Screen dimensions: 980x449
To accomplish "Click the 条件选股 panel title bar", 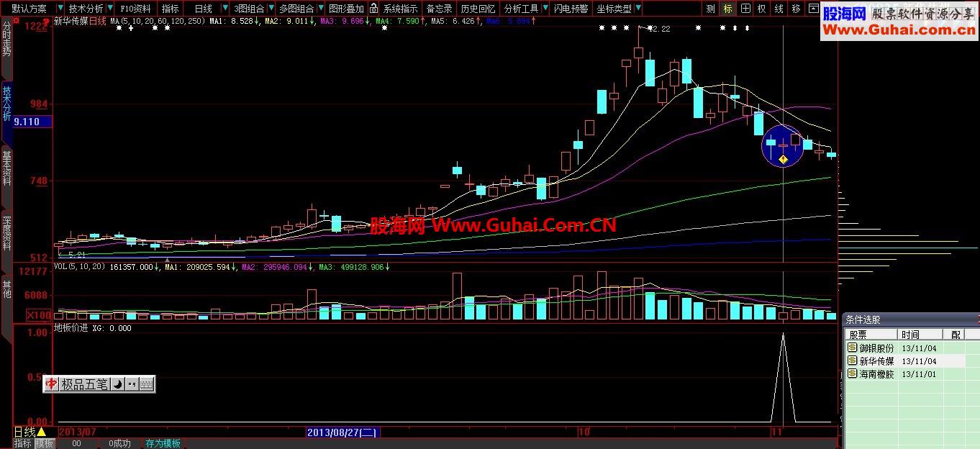I will 911,319.
